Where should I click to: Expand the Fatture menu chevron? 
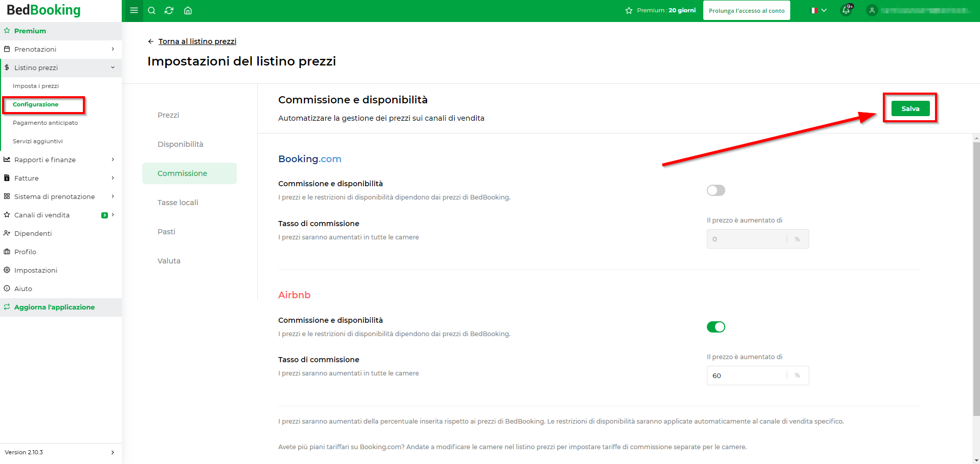[x=113, y=178]
